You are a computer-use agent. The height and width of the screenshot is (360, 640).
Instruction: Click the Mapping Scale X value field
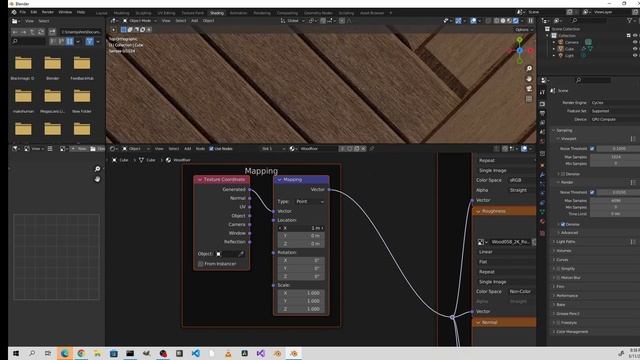(301, 293)
